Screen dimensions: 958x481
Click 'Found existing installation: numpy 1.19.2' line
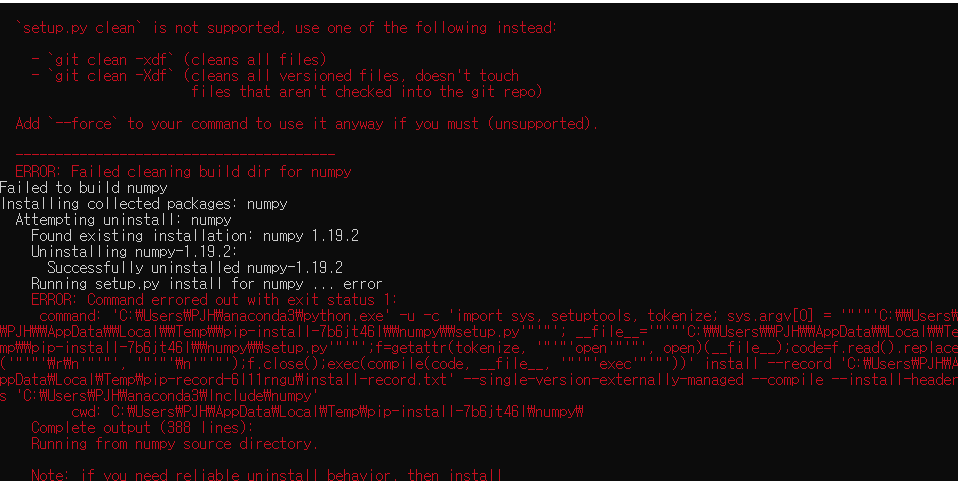click(195, 236)
